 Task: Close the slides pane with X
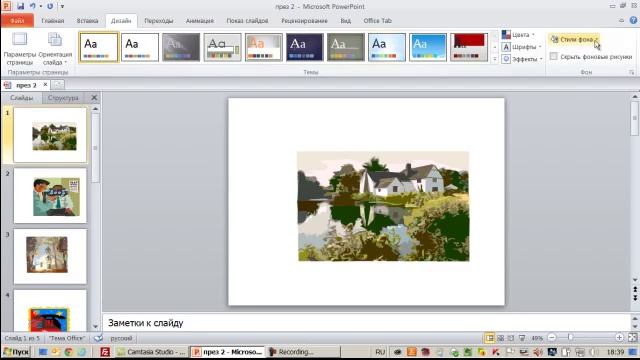click(x=94, y=98)
